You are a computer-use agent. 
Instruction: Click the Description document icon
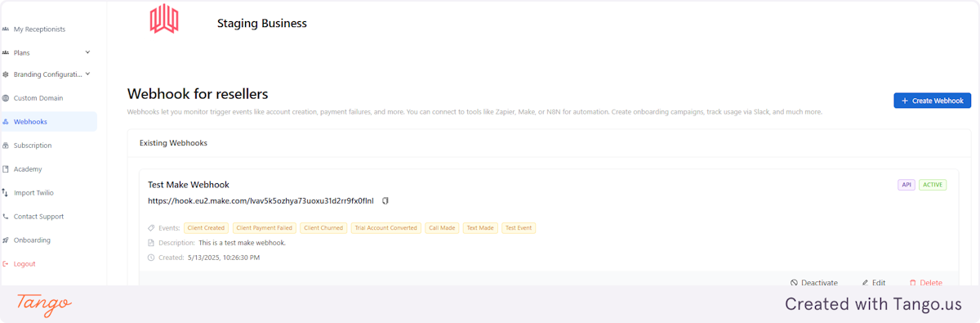(x=151, y=243)
